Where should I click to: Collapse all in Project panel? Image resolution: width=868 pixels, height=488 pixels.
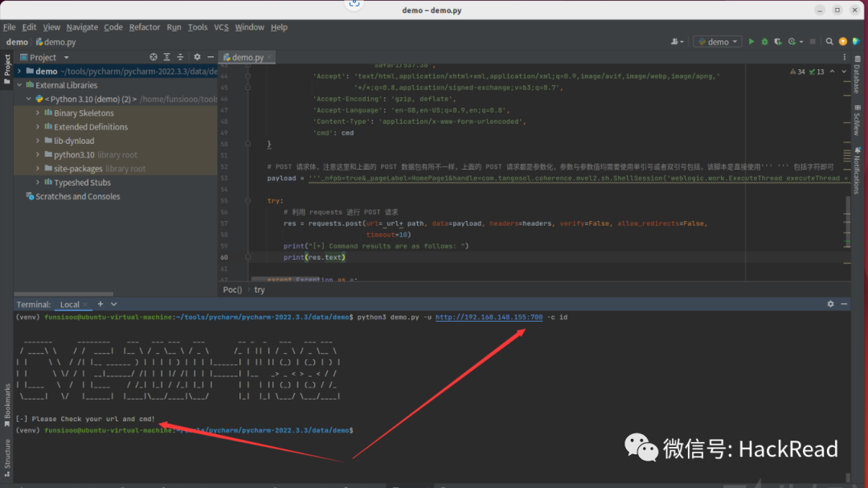point(180,57)
